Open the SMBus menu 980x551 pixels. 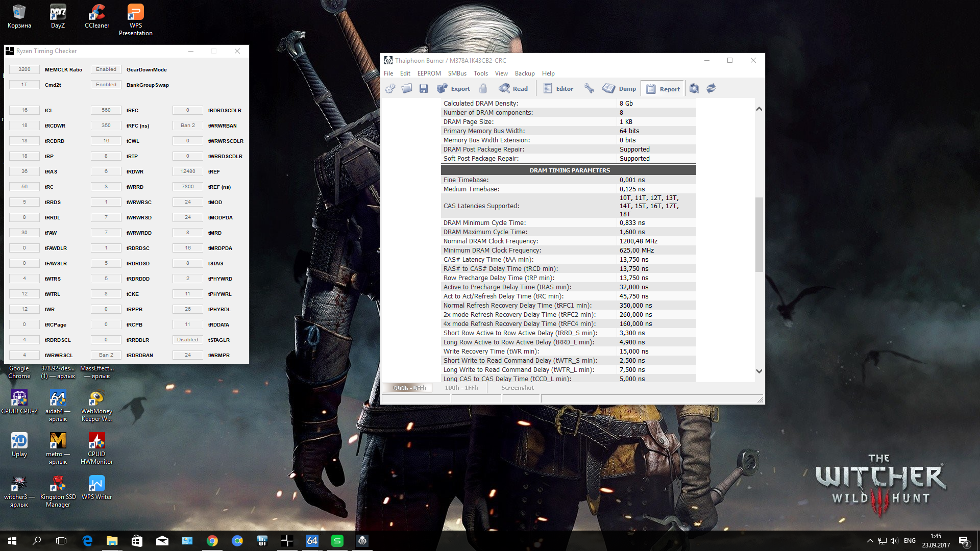457,73
